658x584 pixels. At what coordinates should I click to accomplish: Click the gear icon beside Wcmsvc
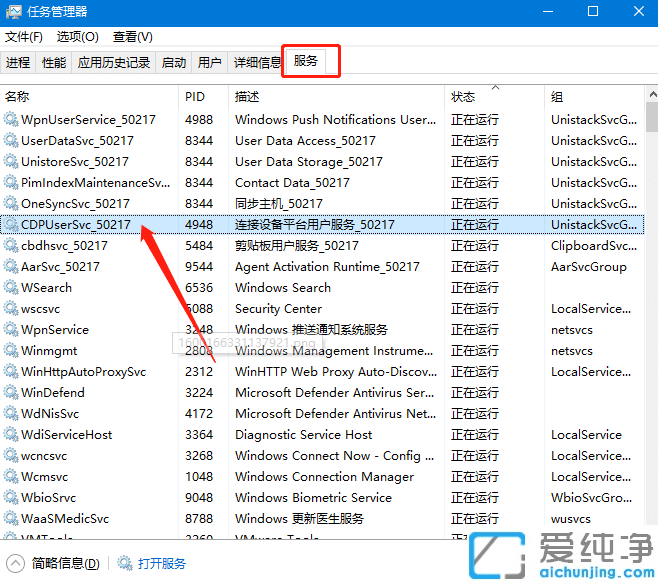[11, 476]
